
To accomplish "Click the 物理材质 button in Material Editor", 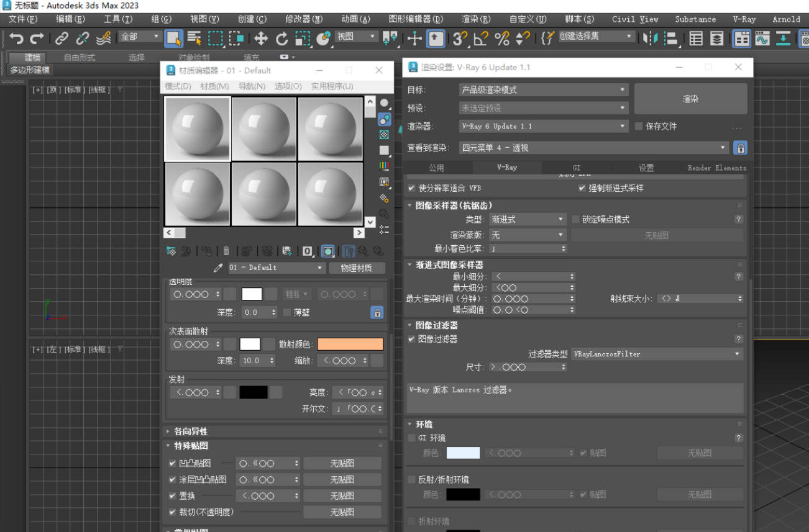I will 357,268.
